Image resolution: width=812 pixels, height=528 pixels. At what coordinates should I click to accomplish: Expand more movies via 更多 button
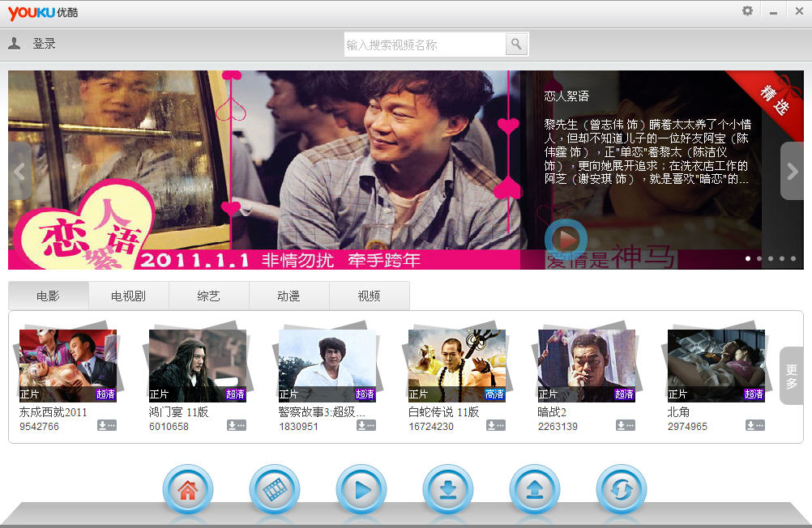(791, 376)
